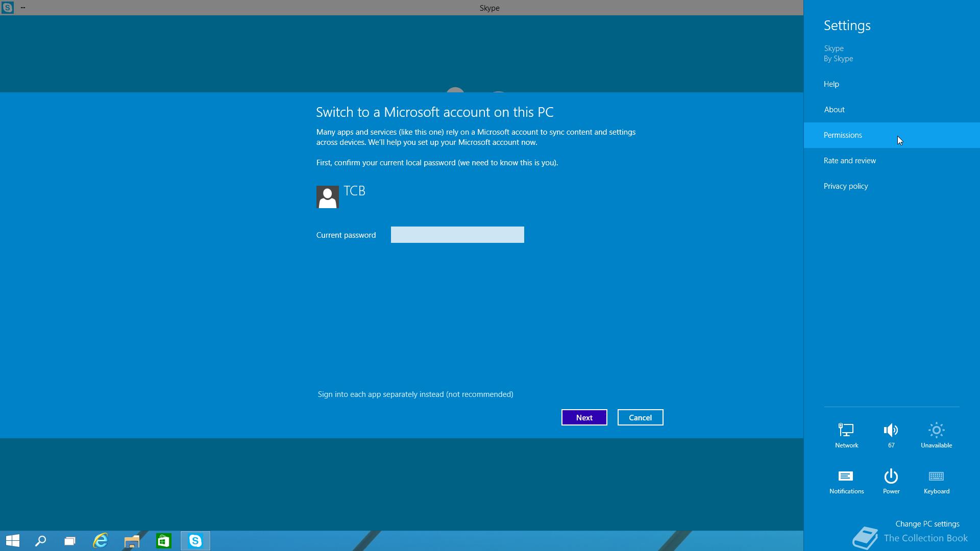The height and width of the screenshot is (551, 980).
Task: Click the Settings pane heading
Action: point(847,26)
